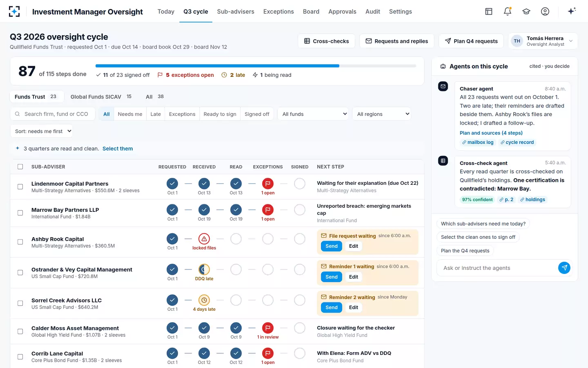Open the Audit tab
Viewport: 588px width, 368px height.
coord(373,11)
